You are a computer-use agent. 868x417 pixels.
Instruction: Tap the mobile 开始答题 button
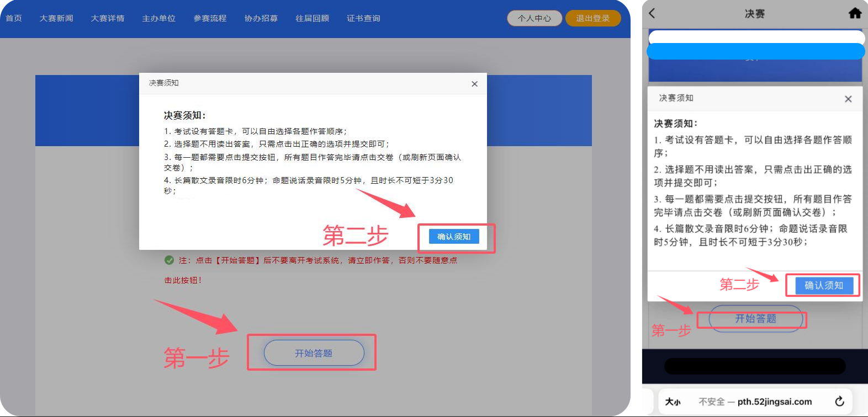755,319
